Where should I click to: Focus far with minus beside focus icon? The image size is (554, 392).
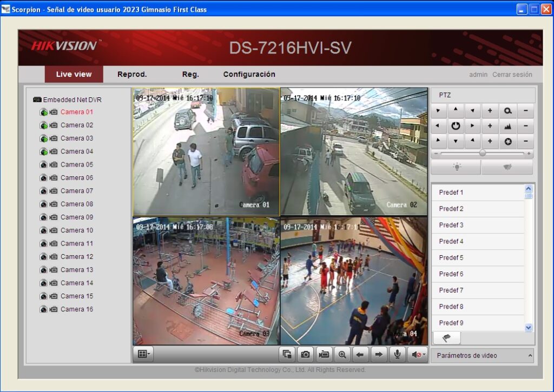tap(526, 126)
